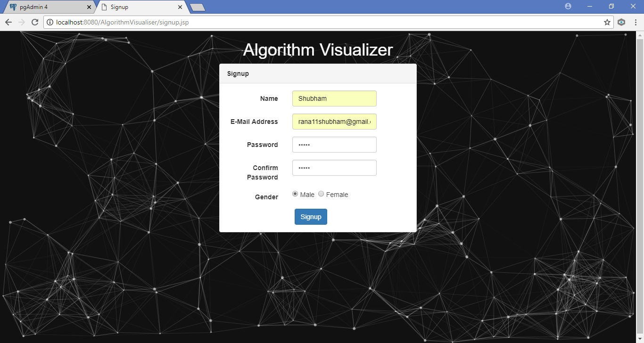
Task: Click the blue Signup button
Action: (x=311, y=217)
